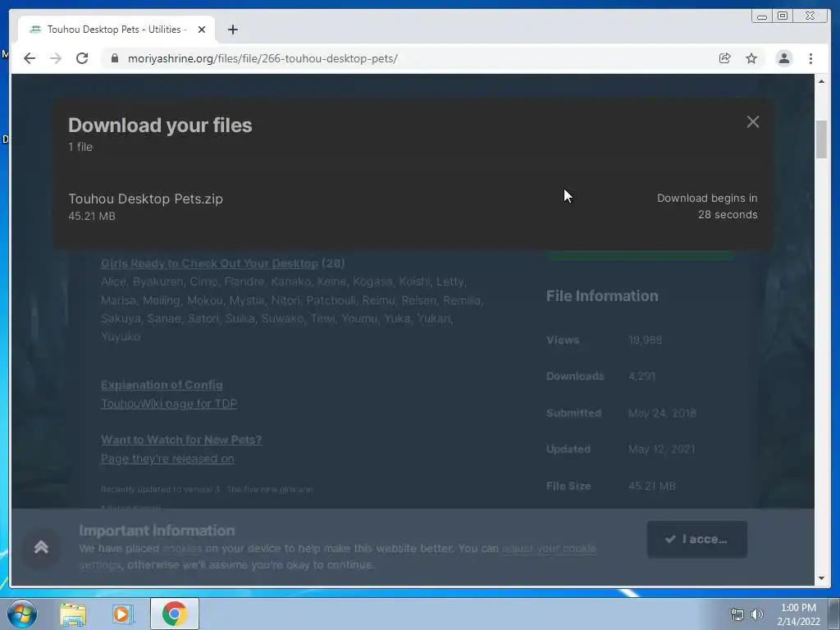This screenshot has width=840, height=630.
Task: Click the vertical scrollbar thumb
Action: [821, 139]
